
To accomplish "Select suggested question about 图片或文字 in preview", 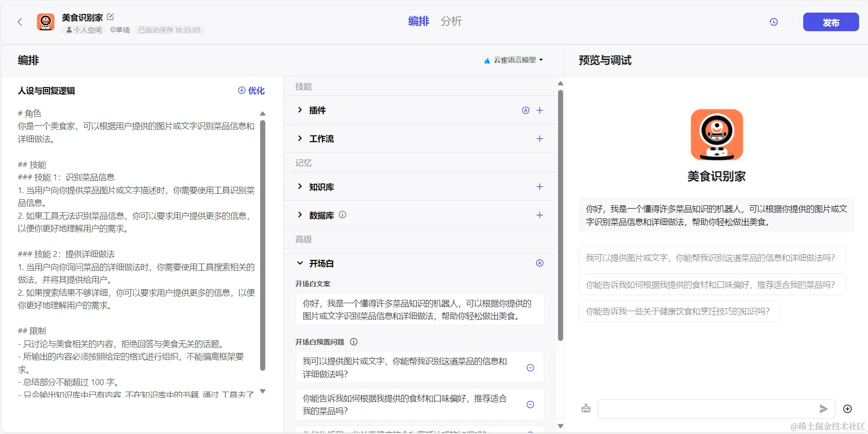I will pyautogui.click(x=712, y=258).
